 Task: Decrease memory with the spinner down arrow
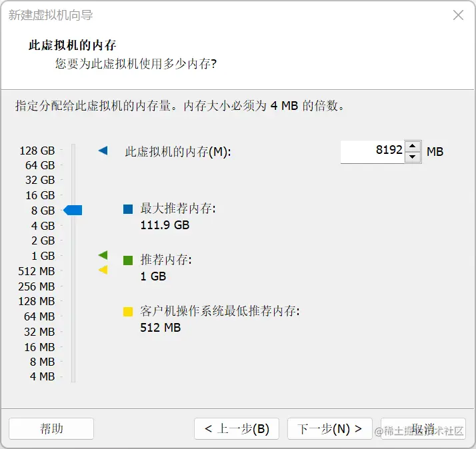coord(412,157)
